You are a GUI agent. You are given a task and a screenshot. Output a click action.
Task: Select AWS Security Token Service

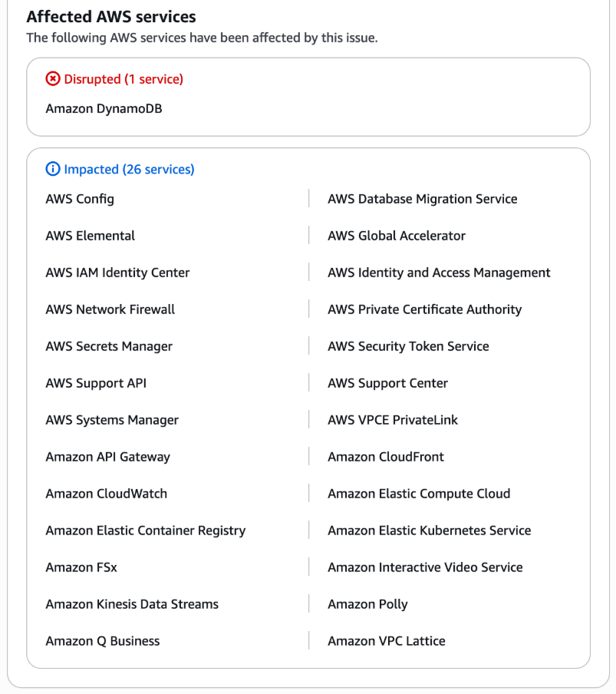pos(408,346)
